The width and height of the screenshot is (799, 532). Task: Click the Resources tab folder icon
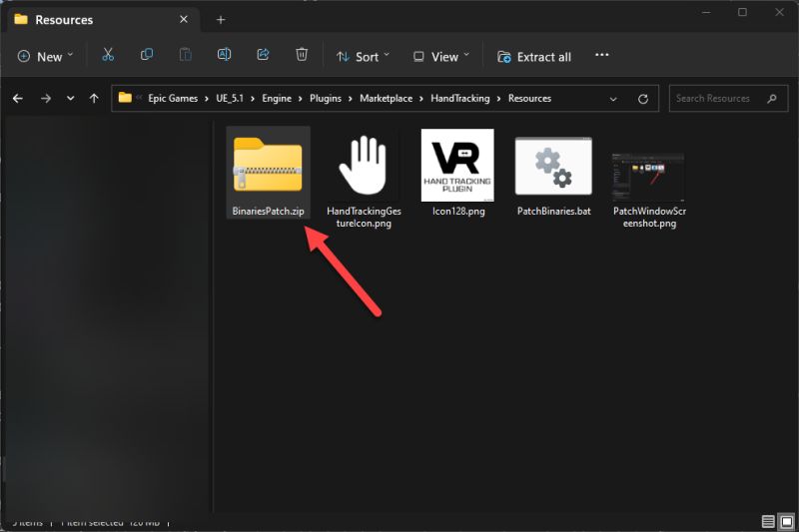click(21, 19)
